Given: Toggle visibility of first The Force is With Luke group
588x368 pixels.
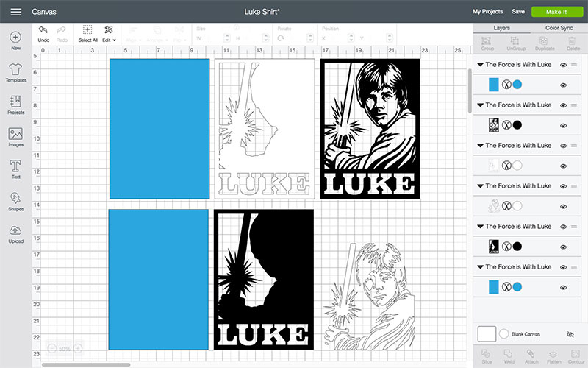Looking at the screenshot, I should click(563, 65).
